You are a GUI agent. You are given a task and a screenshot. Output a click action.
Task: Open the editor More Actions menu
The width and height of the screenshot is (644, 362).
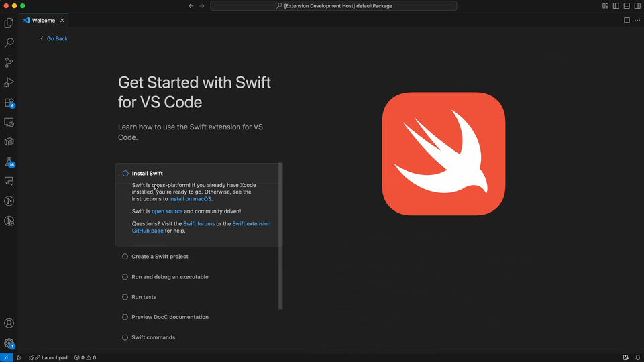637,20
